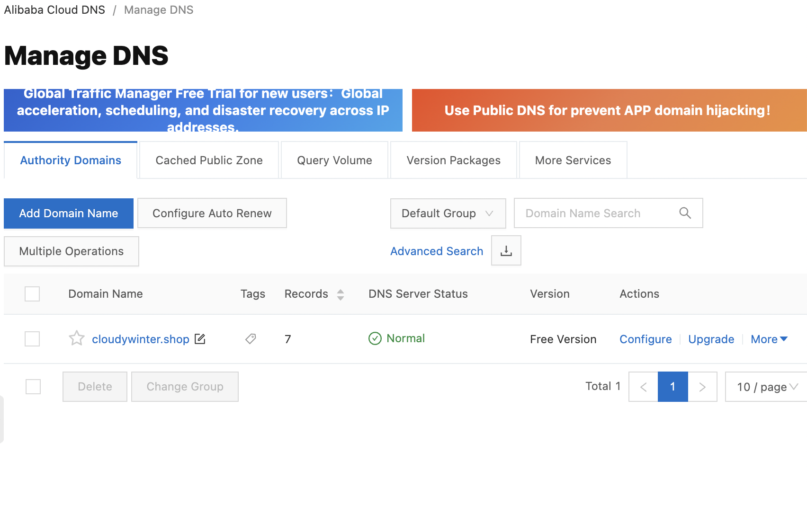
Task: Open the More Services tab
Action: coord(573,160)
